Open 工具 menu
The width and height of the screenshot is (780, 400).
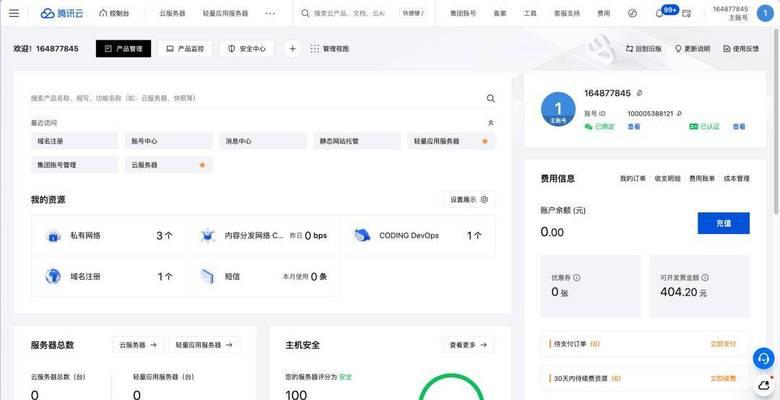(x=530, y=13)
